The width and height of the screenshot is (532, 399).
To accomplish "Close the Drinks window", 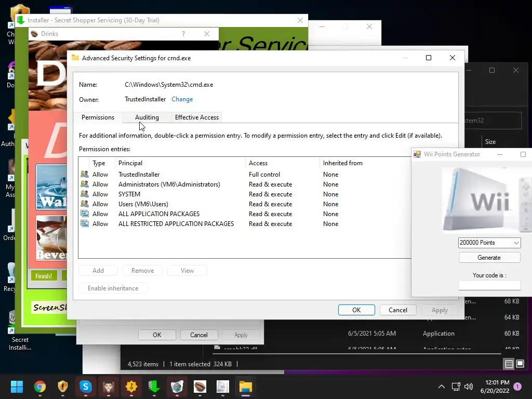I will (207, 34).
